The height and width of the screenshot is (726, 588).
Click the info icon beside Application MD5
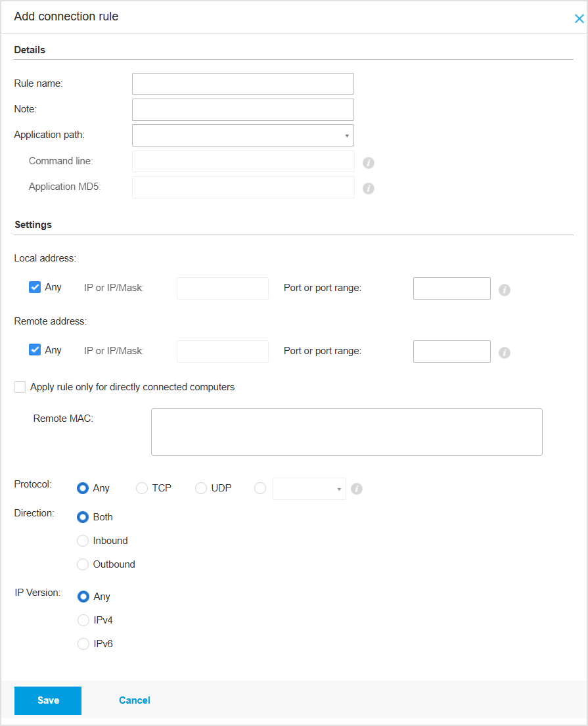369,189
